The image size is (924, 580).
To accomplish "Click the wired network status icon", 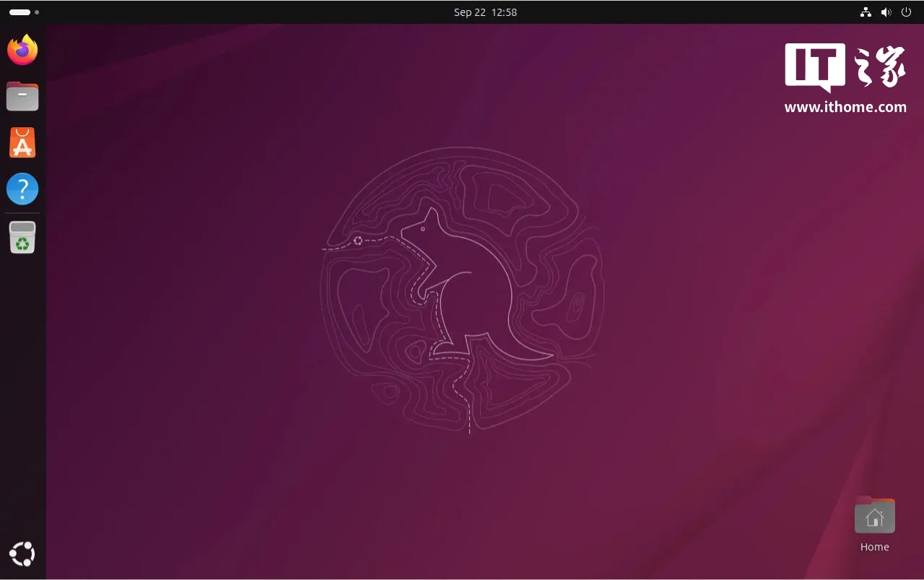I will coord(866,12).
